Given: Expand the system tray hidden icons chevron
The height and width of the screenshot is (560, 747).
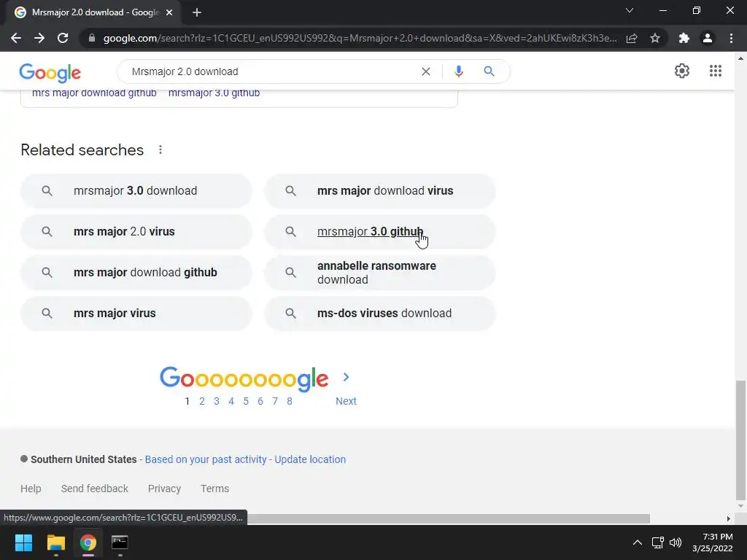Looking at the screenshot, I should [637, 542].
